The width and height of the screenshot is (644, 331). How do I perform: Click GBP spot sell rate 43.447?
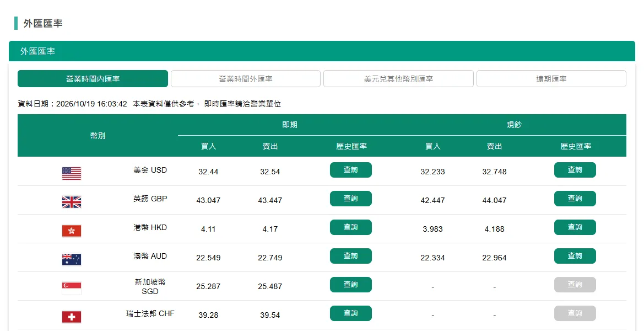(270, 201)
